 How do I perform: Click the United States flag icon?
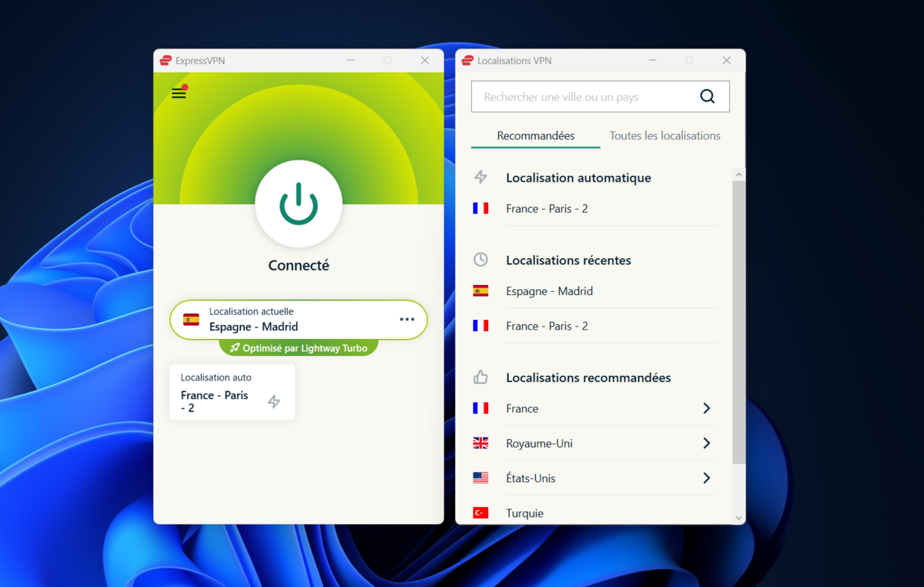480,478
